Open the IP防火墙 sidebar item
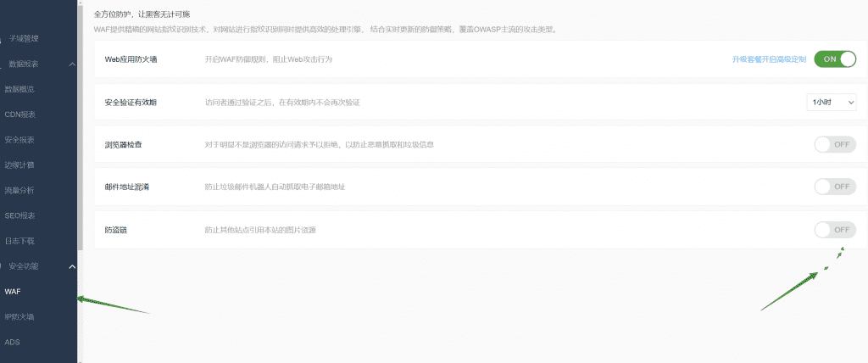The image size is (868, 363). (x=19, y=317)
